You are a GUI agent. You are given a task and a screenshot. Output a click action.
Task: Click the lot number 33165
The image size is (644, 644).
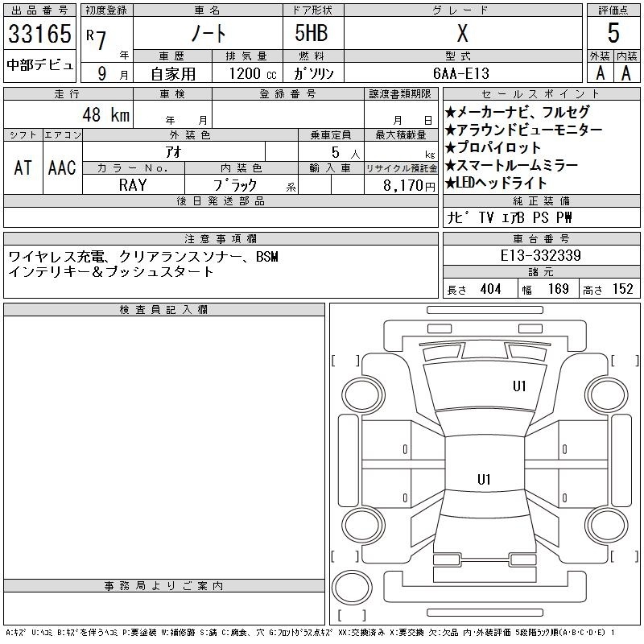(x=39, y=34)
